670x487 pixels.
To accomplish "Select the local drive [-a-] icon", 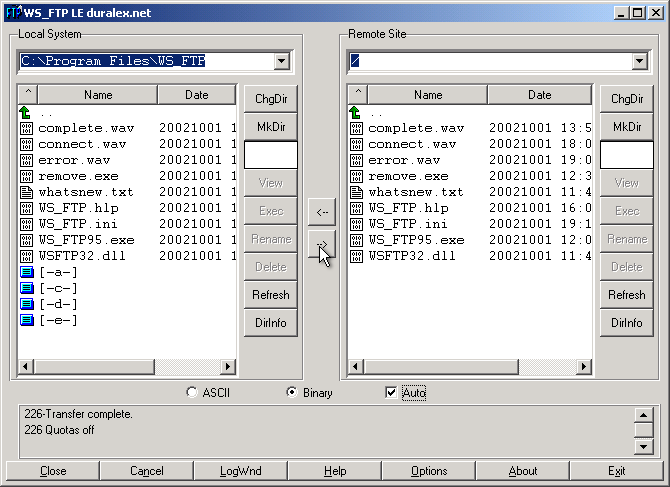I will pos(26,272).
